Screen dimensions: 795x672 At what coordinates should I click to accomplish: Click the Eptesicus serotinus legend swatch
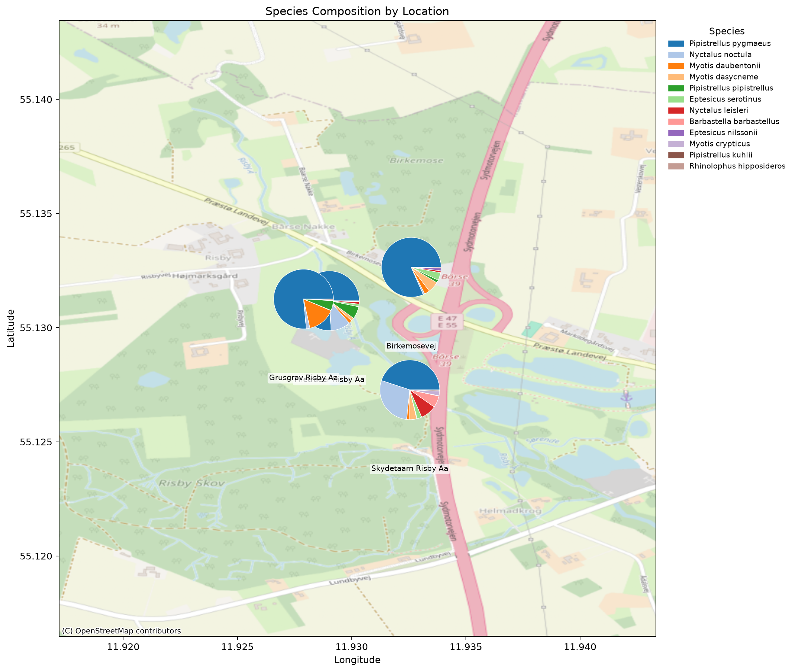point(676,99)
